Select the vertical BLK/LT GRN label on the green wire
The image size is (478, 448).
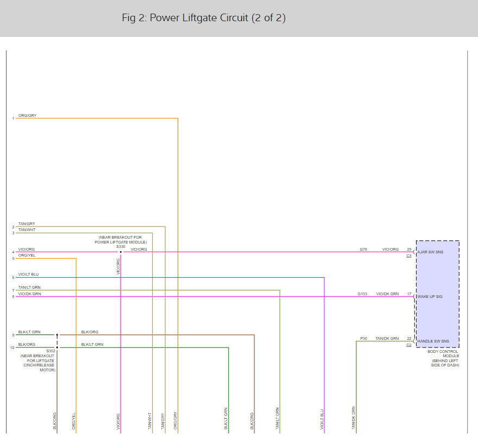point(226,419)
